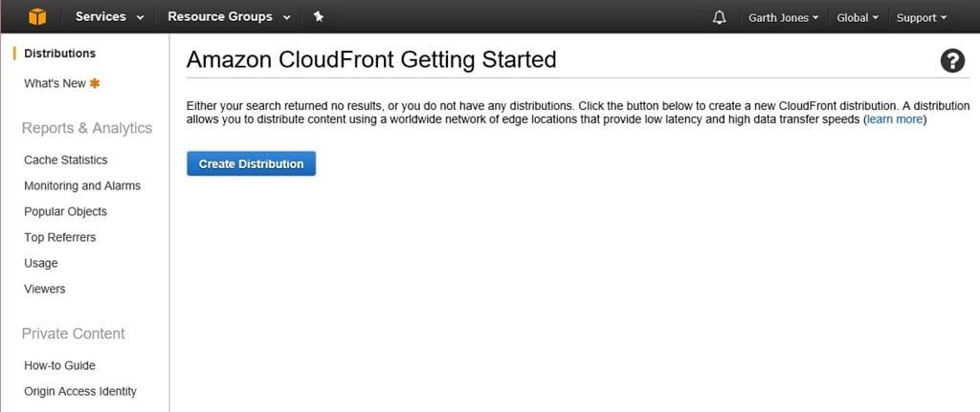Expand the Resource Groups dropdown

coord(230,17)
